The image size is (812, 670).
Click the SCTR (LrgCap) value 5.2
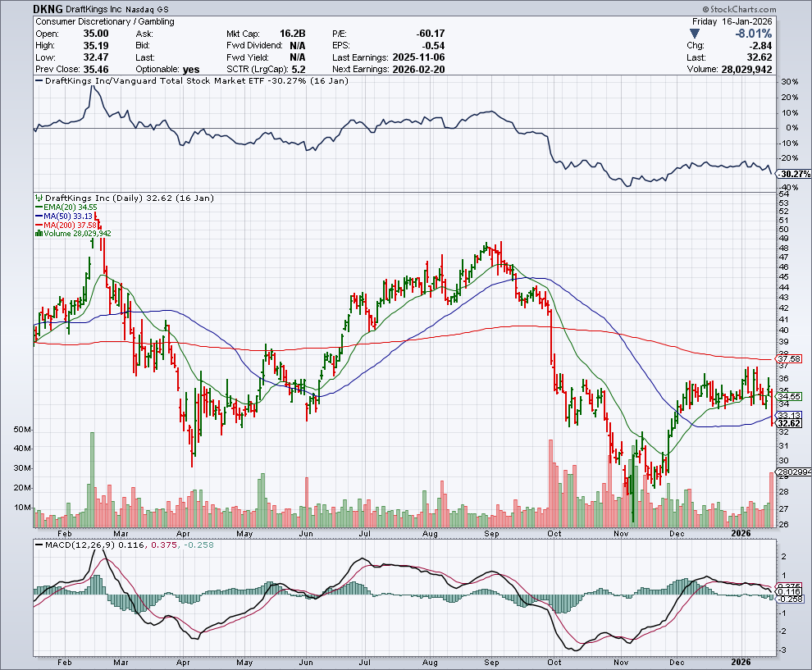pos(299,70)
